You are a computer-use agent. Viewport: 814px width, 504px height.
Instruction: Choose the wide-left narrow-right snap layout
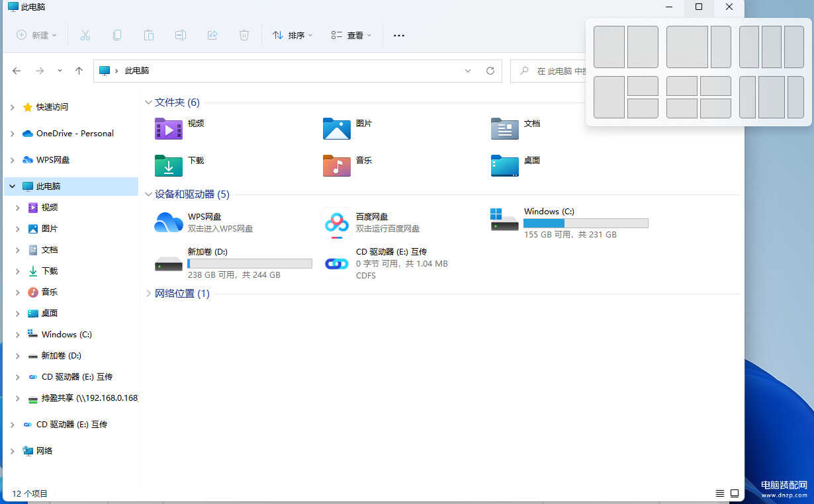click(x=699, y=47)
